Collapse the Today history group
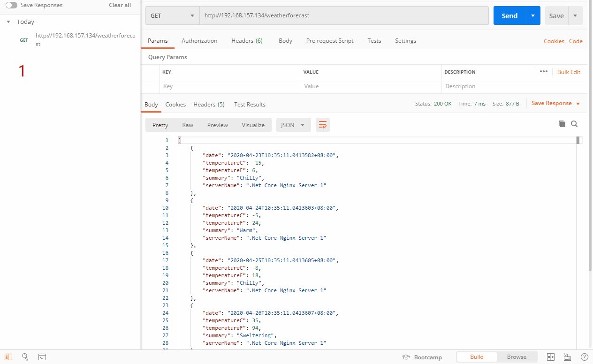 [8, 22]
